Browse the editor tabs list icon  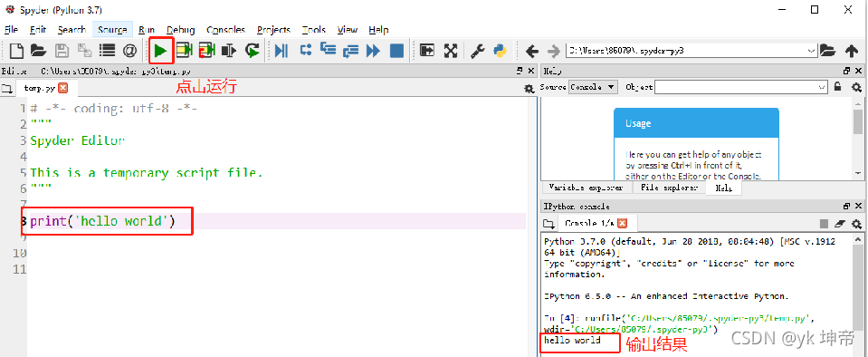6,88
